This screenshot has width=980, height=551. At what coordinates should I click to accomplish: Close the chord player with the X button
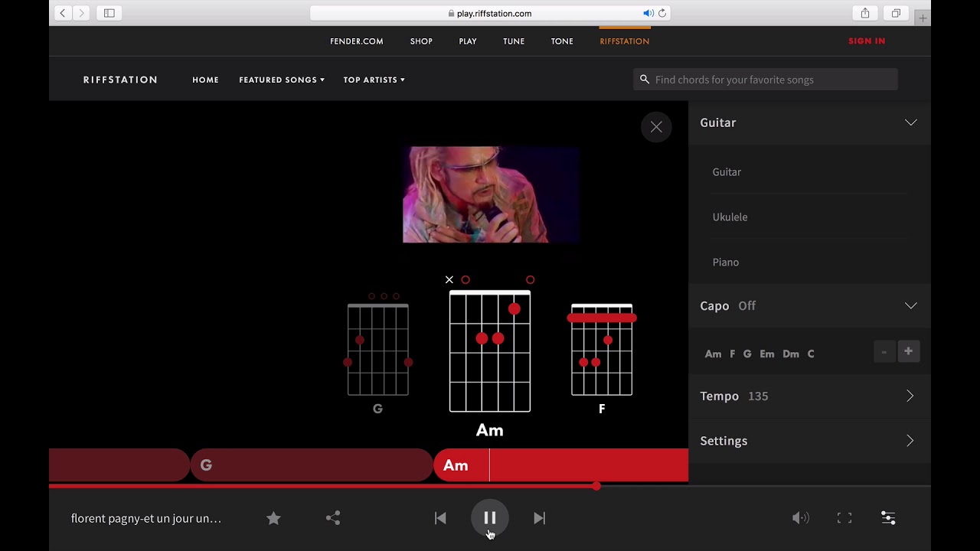[656, 127]
